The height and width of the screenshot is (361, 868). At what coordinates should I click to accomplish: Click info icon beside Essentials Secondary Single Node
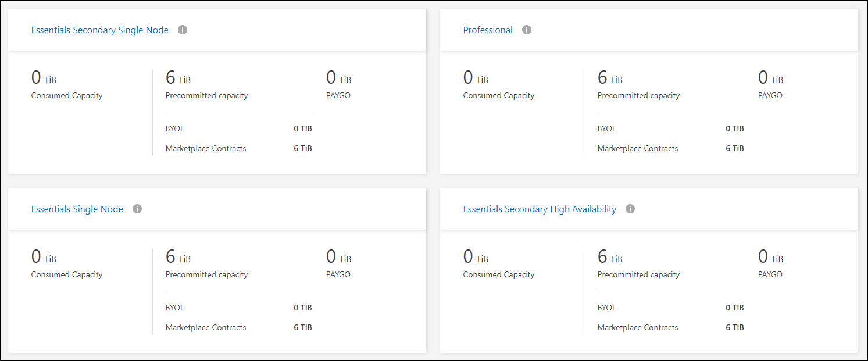click(x=183, y=30)
